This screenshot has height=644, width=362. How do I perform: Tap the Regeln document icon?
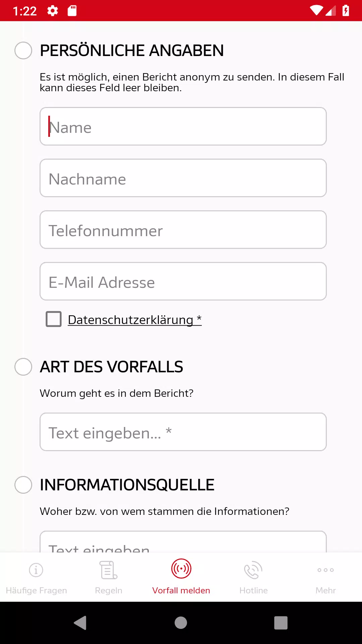[x=109, y=570]
